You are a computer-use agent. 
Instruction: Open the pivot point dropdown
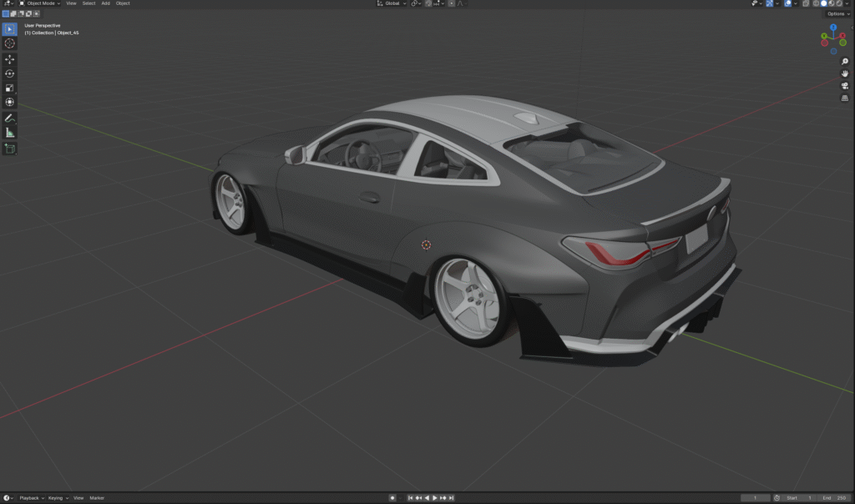(x=416, y=3)
